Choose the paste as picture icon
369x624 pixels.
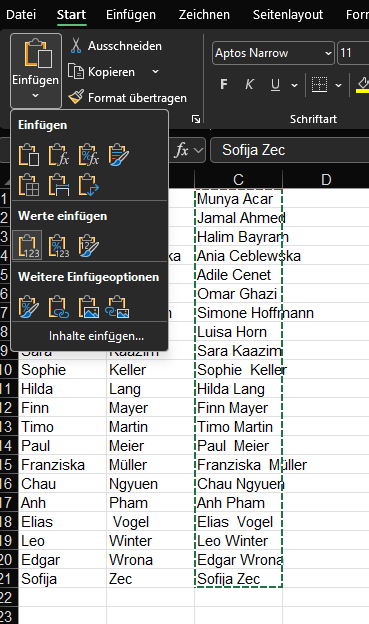pyautogui.click(x=88, y=306)
